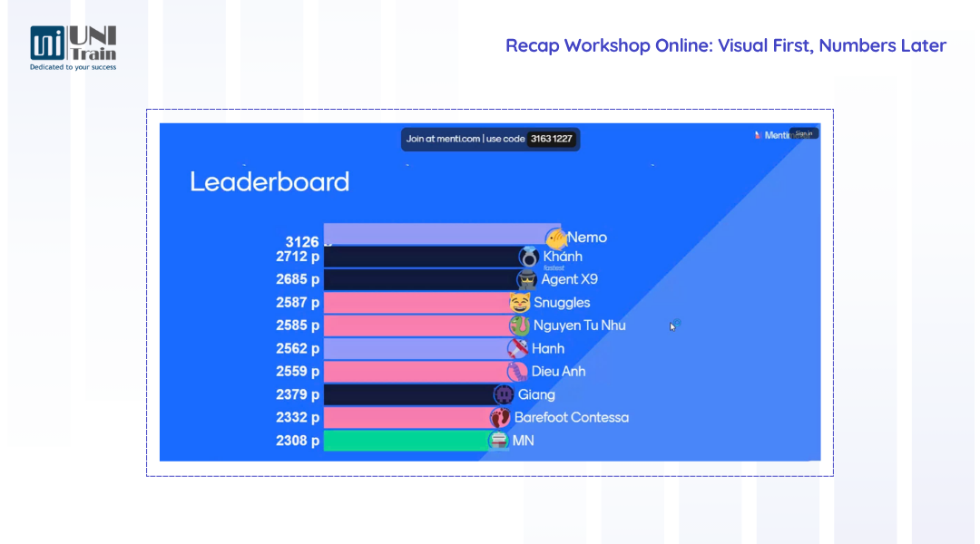
Task: Click the score 2308 p
Action: [x=298, y=441]
